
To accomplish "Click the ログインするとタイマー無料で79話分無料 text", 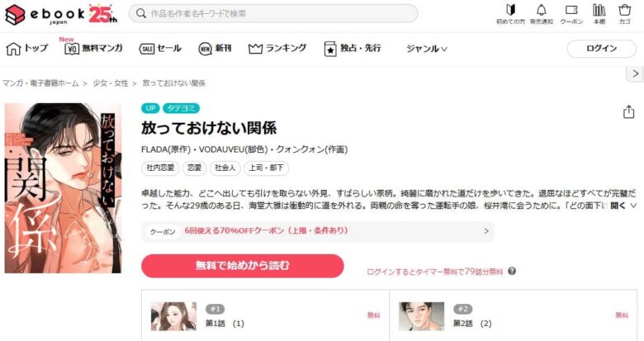I will (434, 272).
